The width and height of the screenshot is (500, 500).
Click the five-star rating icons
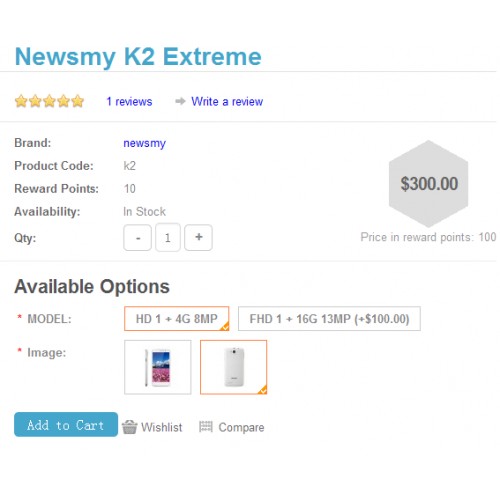pos(49,101)
